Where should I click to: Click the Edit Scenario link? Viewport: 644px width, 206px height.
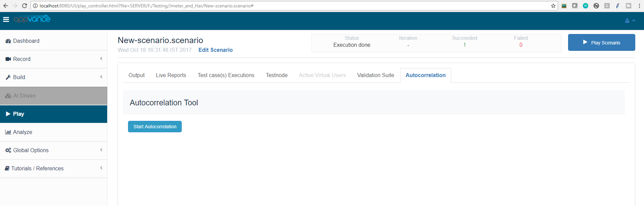[215, 50]
